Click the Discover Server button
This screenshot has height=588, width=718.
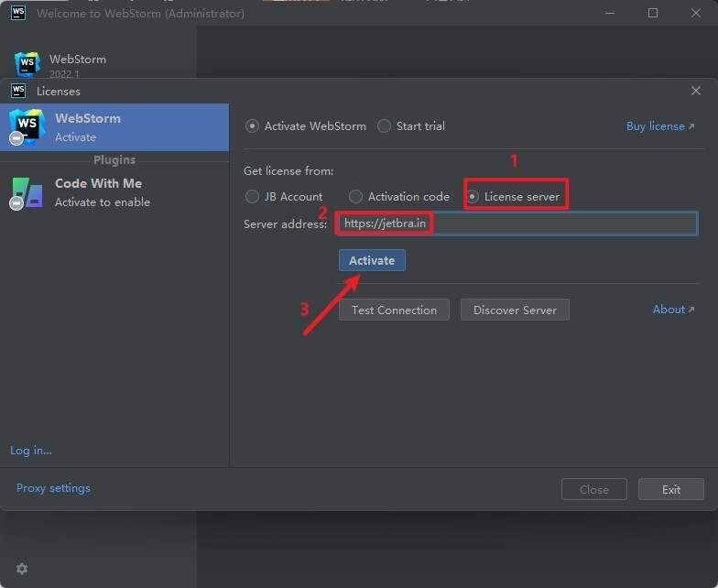point(515,310)
